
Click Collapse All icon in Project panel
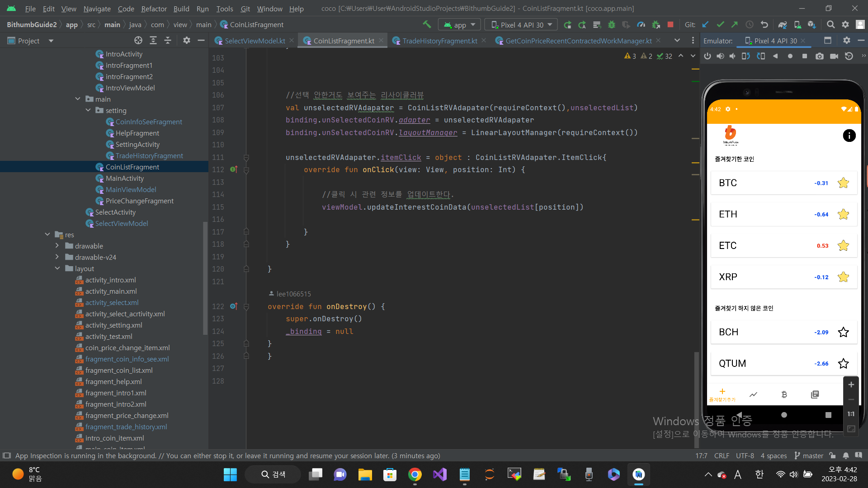(168, 41)
